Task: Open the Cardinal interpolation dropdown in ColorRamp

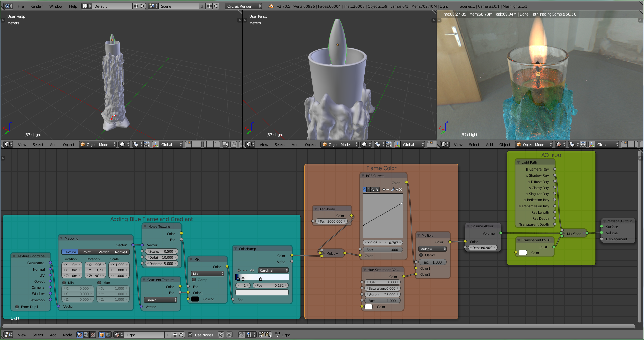Action: (x=274, y=270)
